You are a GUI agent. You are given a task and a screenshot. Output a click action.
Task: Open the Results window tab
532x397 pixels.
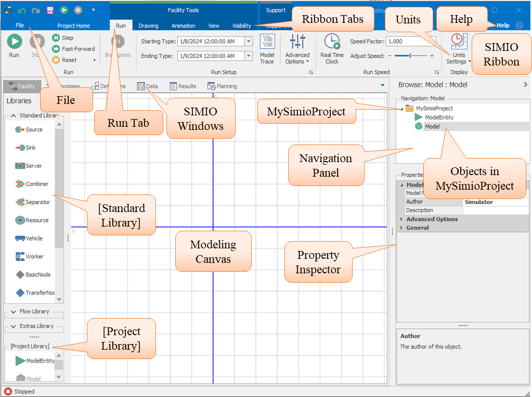[x=183, y=86]
